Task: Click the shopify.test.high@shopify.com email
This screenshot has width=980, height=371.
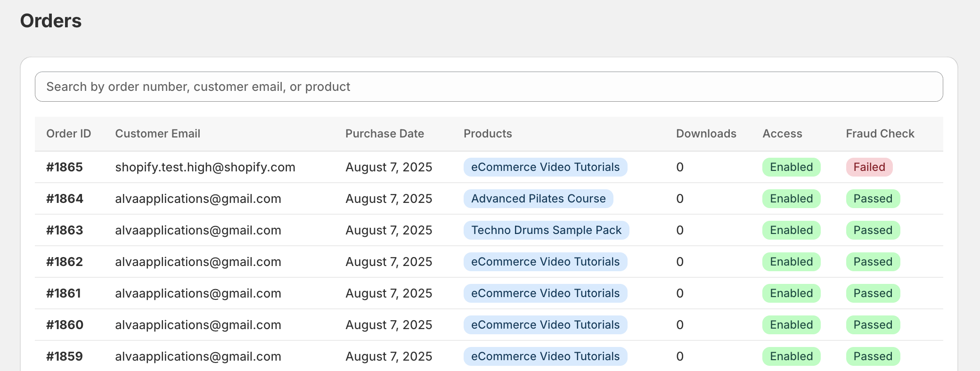Action: (x=205, y=167)
